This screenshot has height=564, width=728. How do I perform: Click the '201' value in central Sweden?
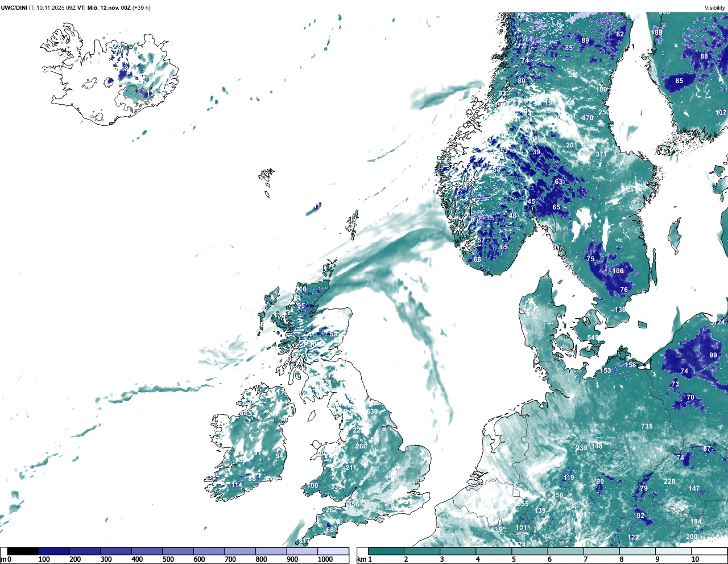[572, 145]
